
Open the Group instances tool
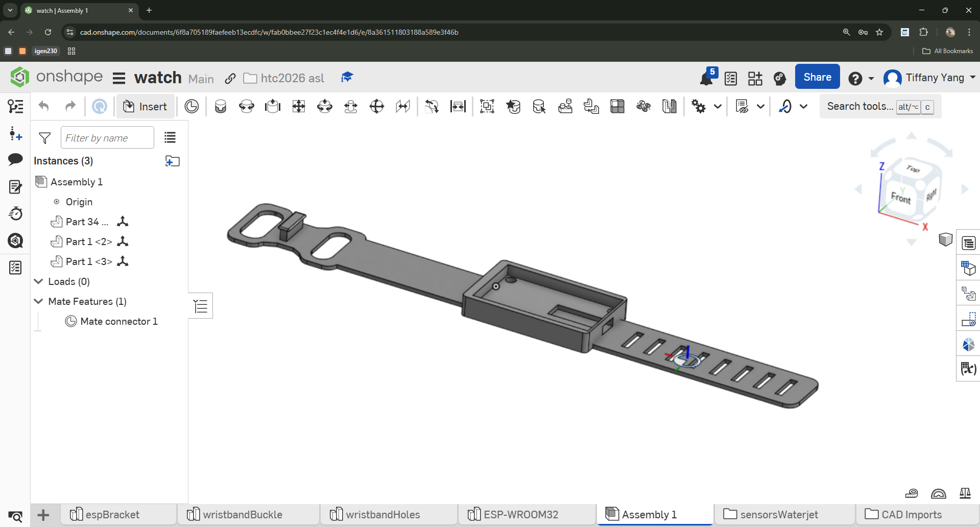487,107
